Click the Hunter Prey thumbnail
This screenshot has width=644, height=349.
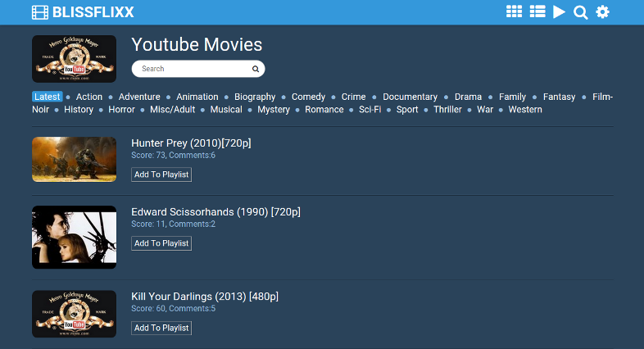tap(74, 159)
